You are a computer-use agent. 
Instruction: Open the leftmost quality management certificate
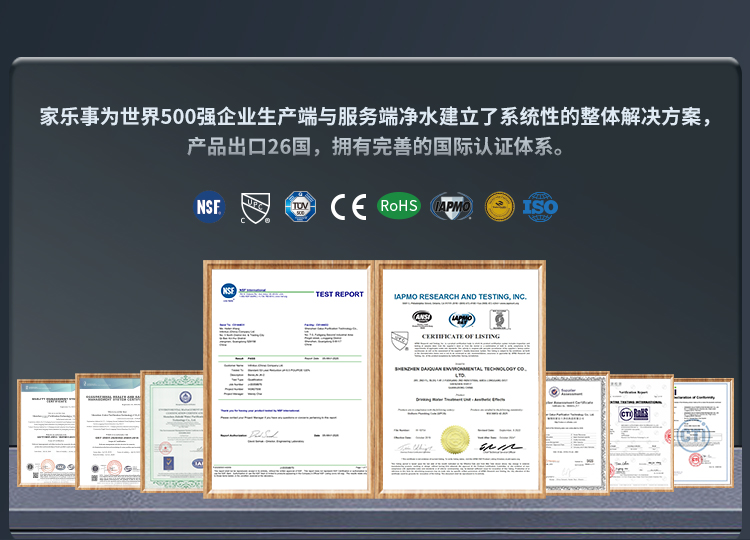tap(46, 433)
